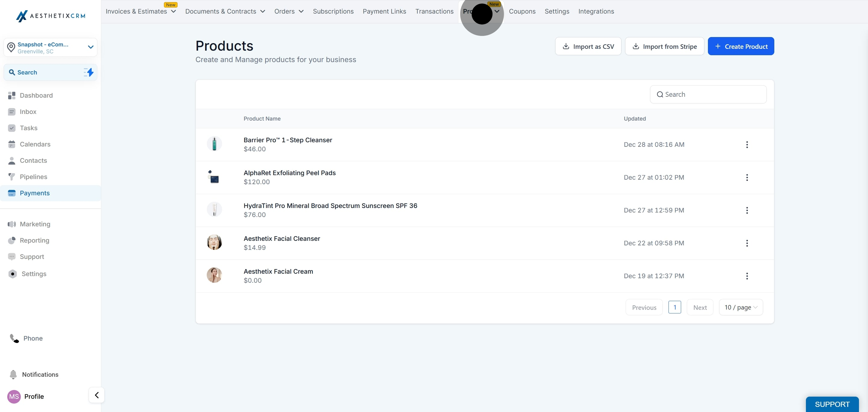Open options menu for AlphaRet Exfoliating Peel Pads
This screenshot has width=868, height=412.
(x=747, y=178)
